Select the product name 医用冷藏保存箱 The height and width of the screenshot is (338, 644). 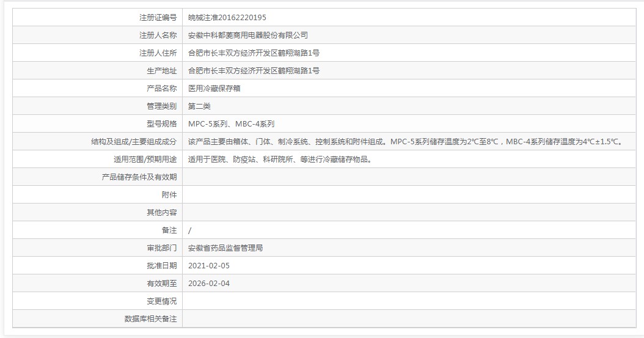pyautogui.click(x=214, y=89)
